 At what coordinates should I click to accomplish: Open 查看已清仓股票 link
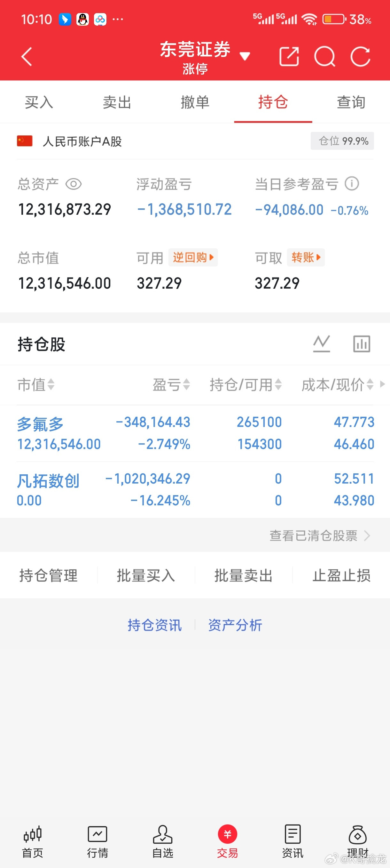[320, 535]
